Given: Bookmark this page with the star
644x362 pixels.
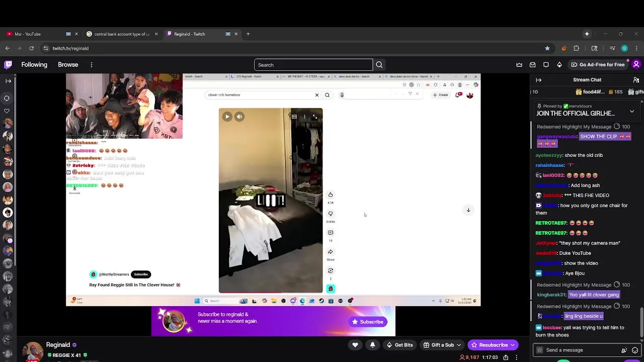Looking at the screenshot, I should pyautogui.click(x=547, y=48).
